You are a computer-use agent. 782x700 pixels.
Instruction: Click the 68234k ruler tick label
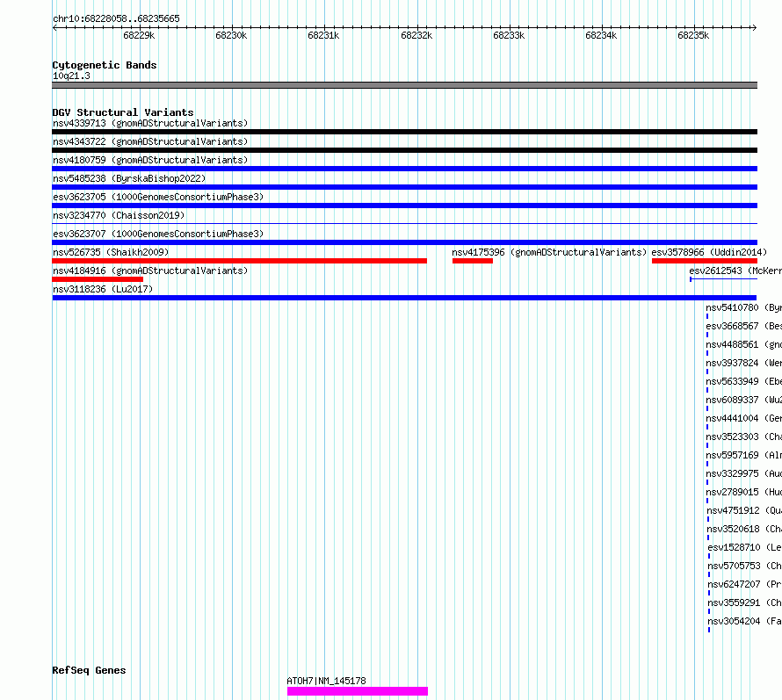click(601, 35)
